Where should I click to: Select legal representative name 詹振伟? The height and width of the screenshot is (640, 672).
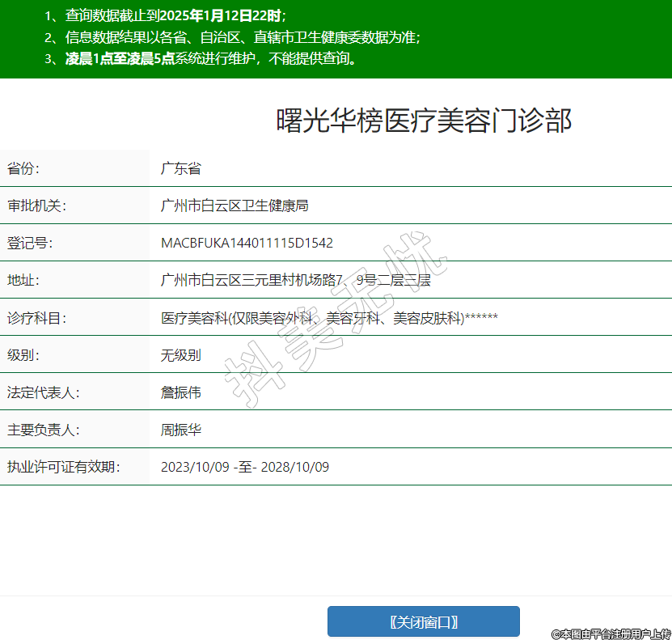[x=180, y=392]
